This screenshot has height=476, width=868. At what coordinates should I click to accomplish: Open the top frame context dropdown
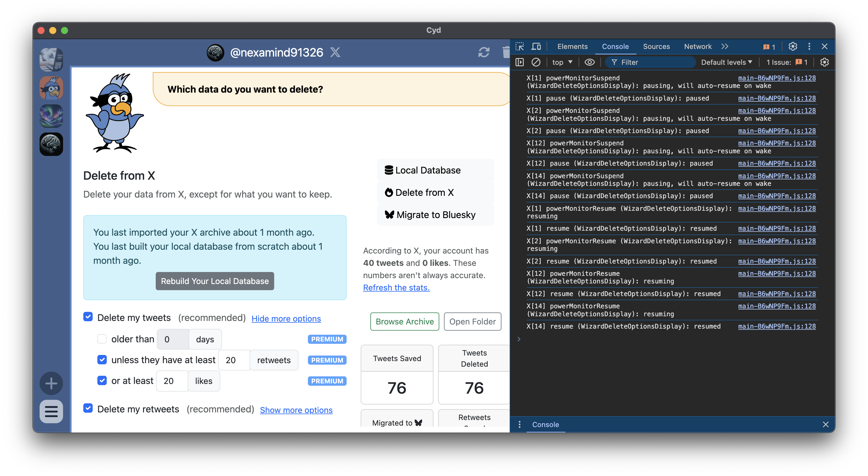562,62
